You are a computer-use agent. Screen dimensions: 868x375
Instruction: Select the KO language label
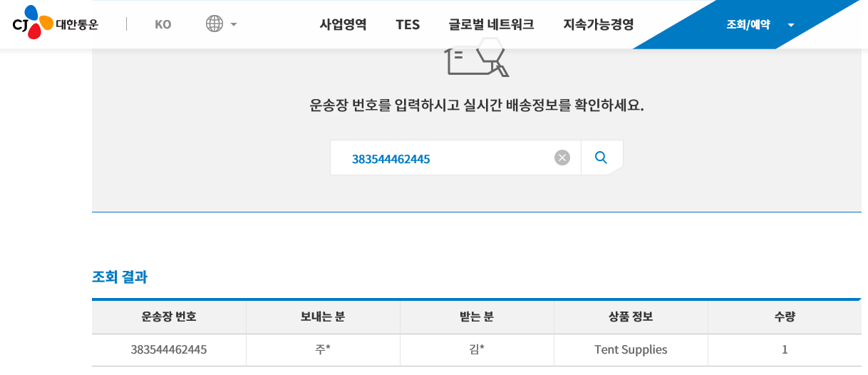(x=162, y=24)
